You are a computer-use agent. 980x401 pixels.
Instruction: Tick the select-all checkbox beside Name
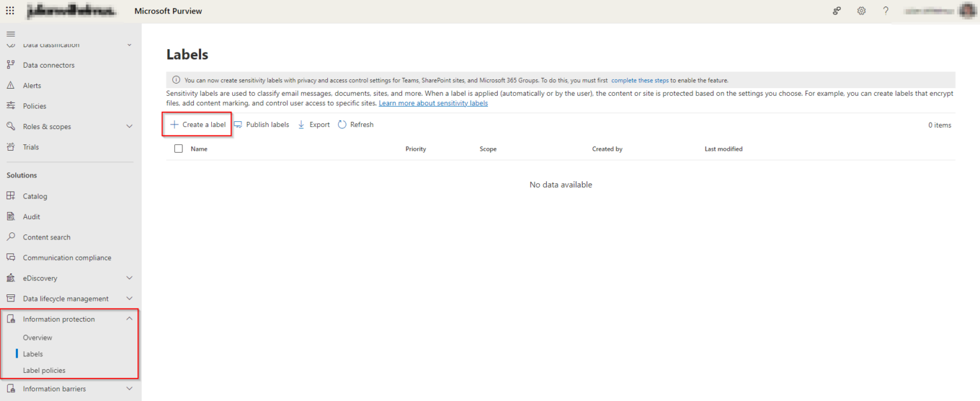[x=179, y=149]
